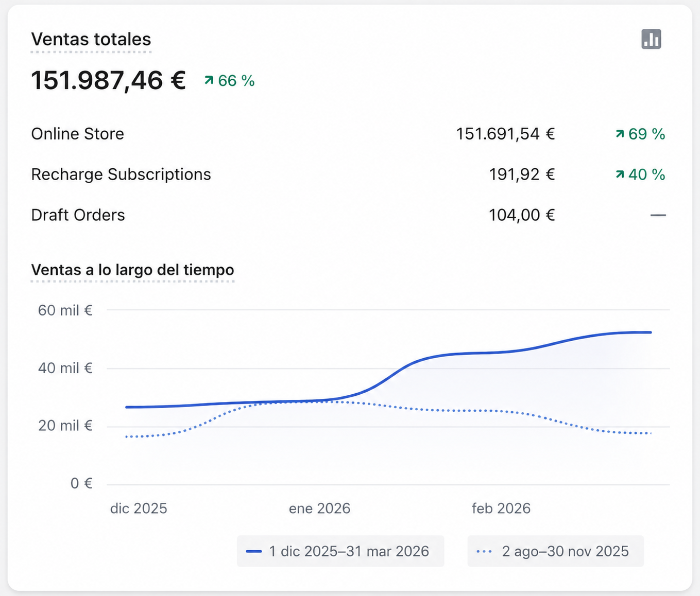700x596 pixels.
Task: Click the 151.987,46 € total amount
Action: click(108, 80)
